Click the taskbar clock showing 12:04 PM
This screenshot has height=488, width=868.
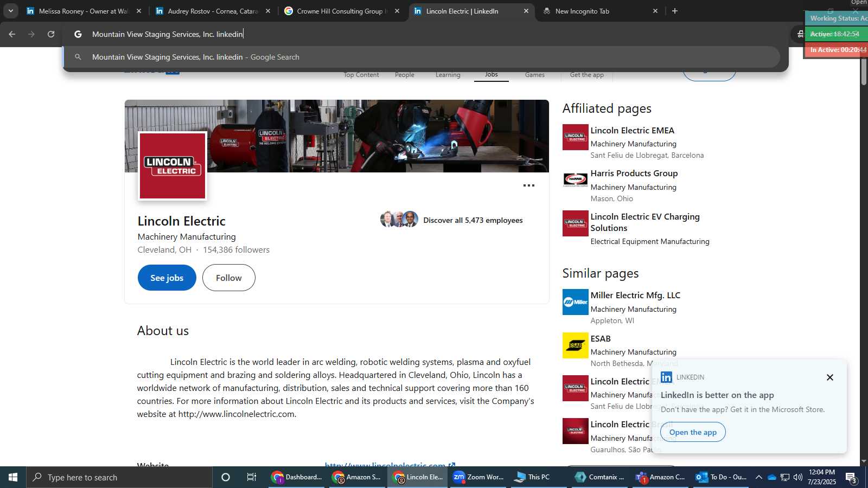pyautogui.click(x=822, y=477)
